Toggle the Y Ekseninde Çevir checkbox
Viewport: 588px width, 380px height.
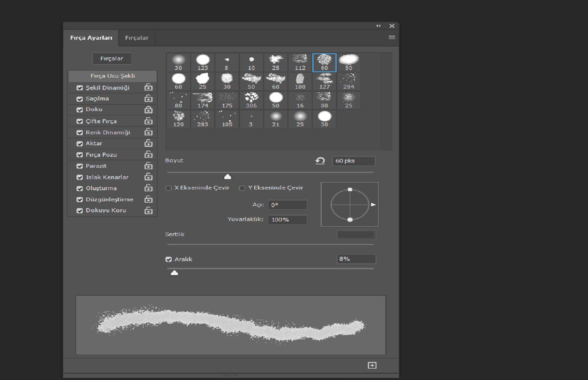[x=242, y=188]
